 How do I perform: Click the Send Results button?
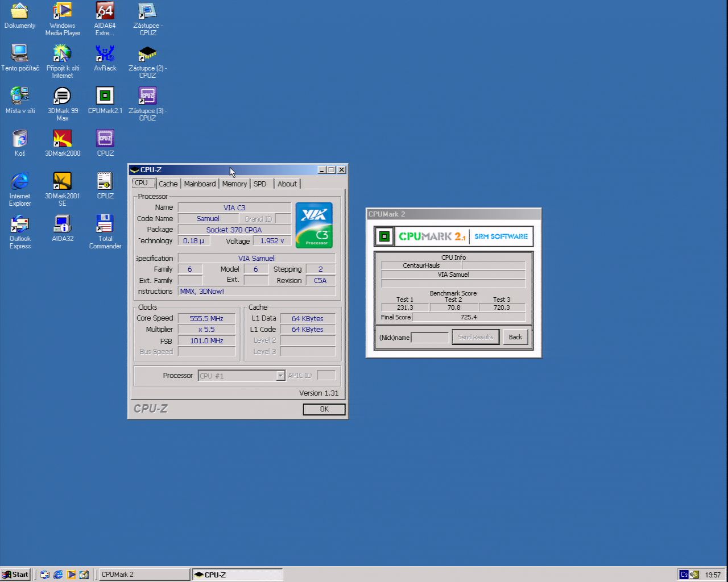(x=475, y=337)
